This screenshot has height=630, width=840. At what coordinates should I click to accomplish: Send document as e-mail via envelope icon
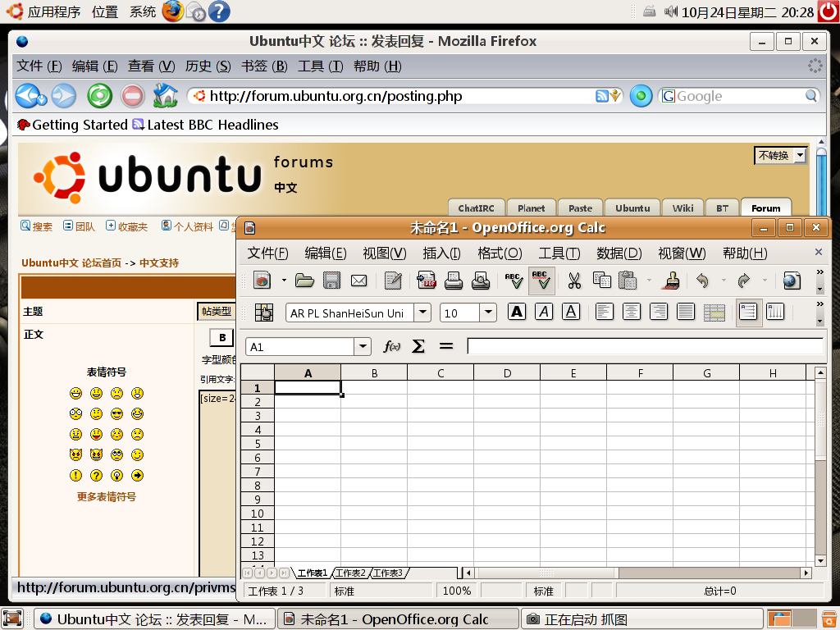359,281
